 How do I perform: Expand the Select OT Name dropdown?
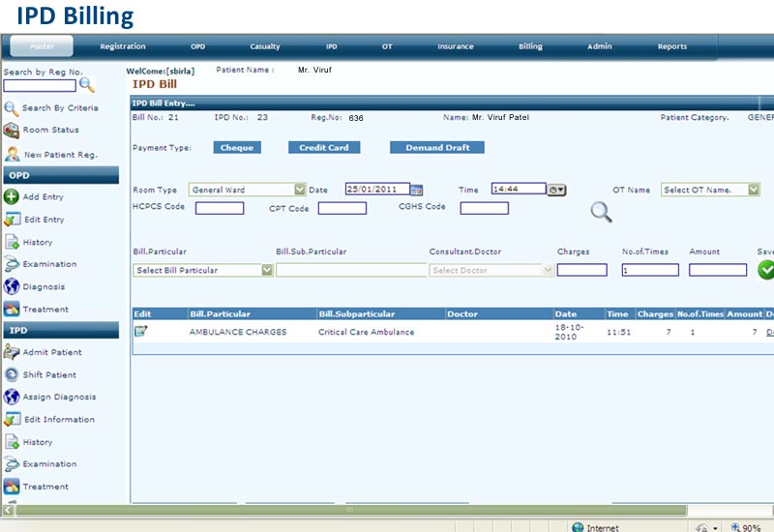(754, 190)
